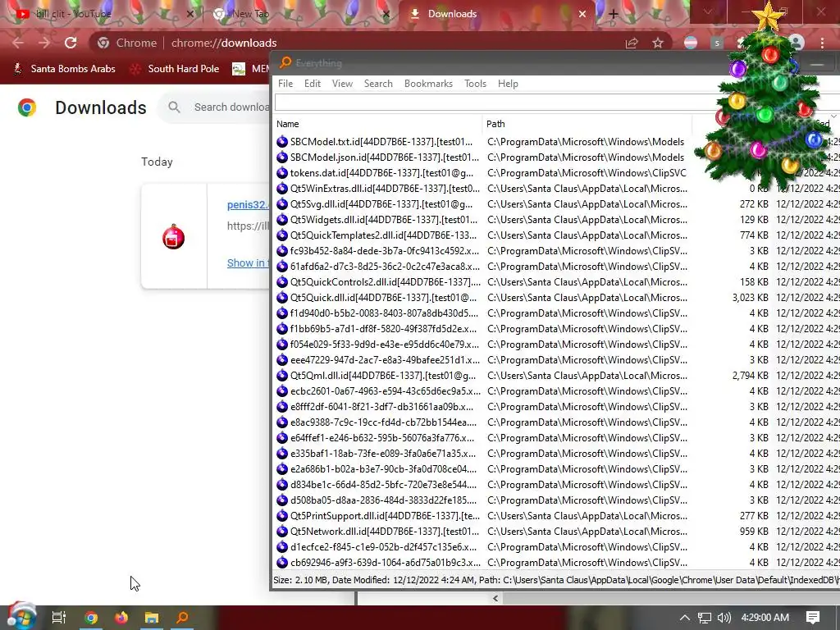Select e8fff2df-6041 file row

pyautogui.click(x=556, y=407)
